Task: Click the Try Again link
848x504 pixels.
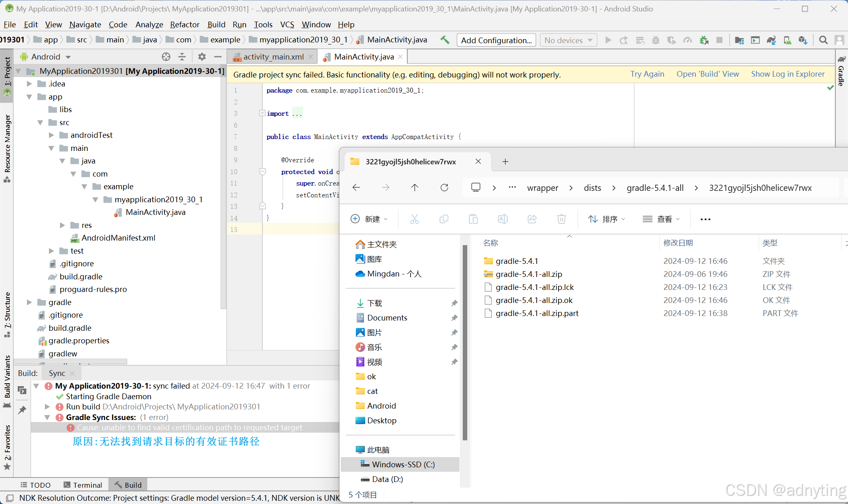Action: coord(647,74)
